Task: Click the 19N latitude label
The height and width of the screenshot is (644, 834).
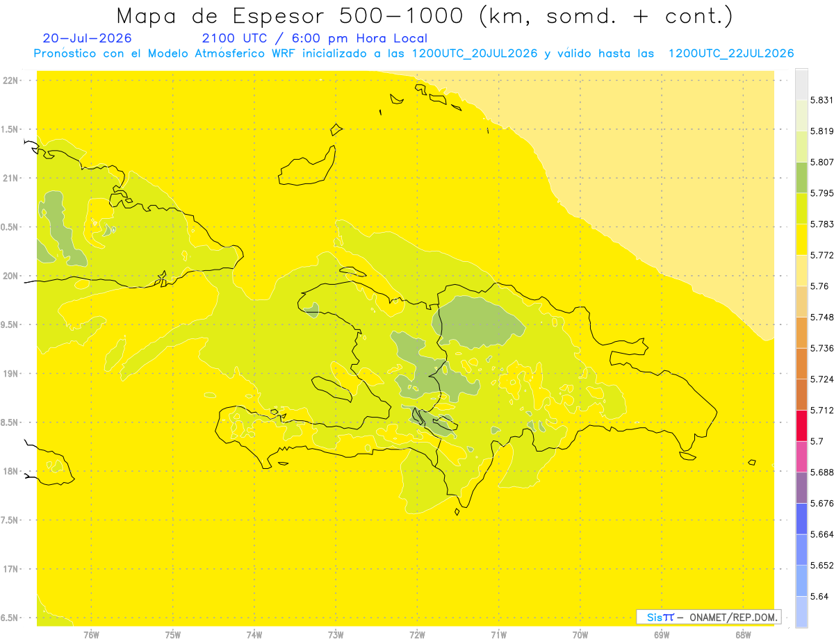Action: point(12,374)
